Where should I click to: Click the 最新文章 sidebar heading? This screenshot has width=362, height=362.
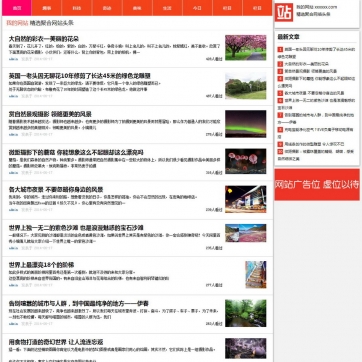tap(288, 37)
